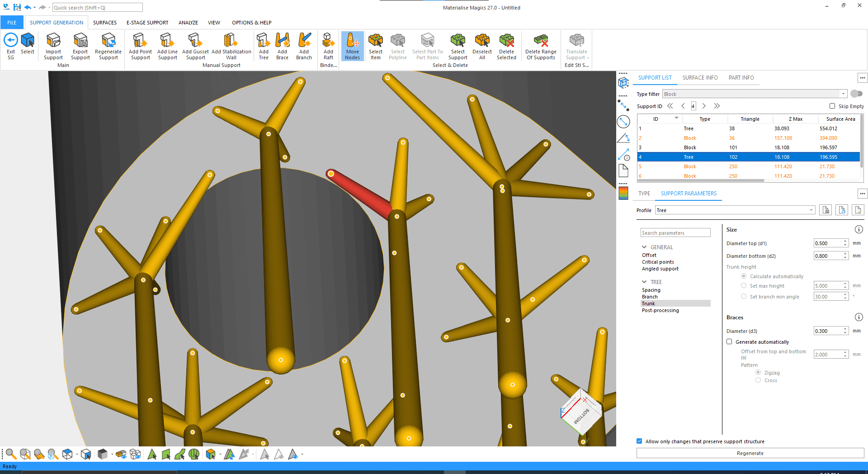Toggle the Move Nodes tool
Viewport: 868px width, 474px height.
click(x=353, y=46)
